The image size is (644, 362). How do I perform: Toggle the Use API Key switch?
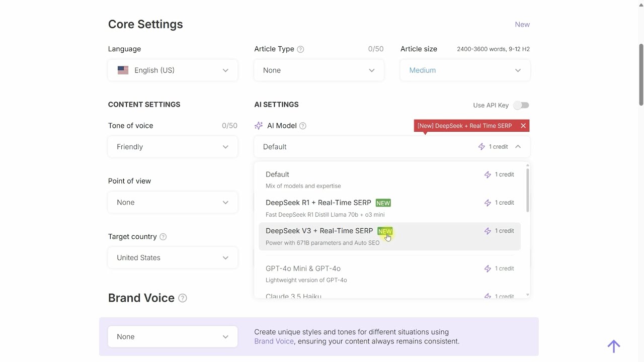pyautogui.click(x=521, y=105)
